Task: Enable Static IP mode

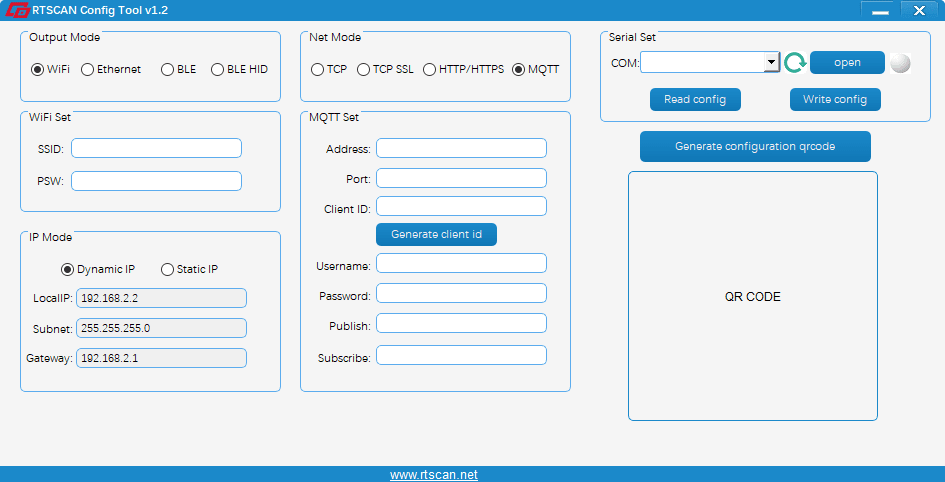Action: point(167,270)
